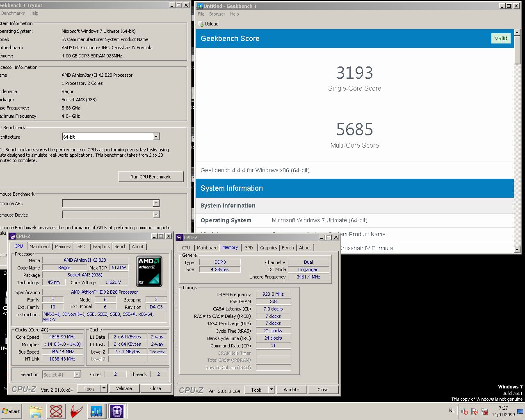
Task: Click Tools button in CPU-Z processor window
Action: click(89, 388)
